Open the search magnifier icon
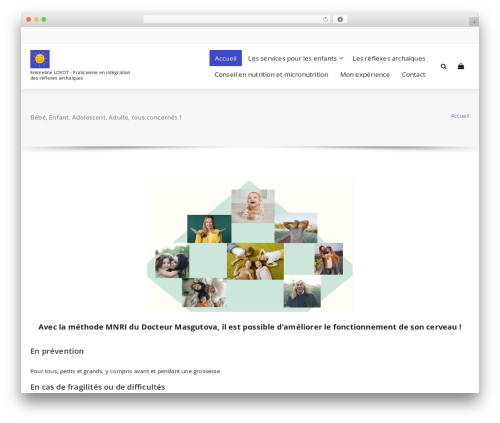Screen dimensions: 500x423 point(443,66)
